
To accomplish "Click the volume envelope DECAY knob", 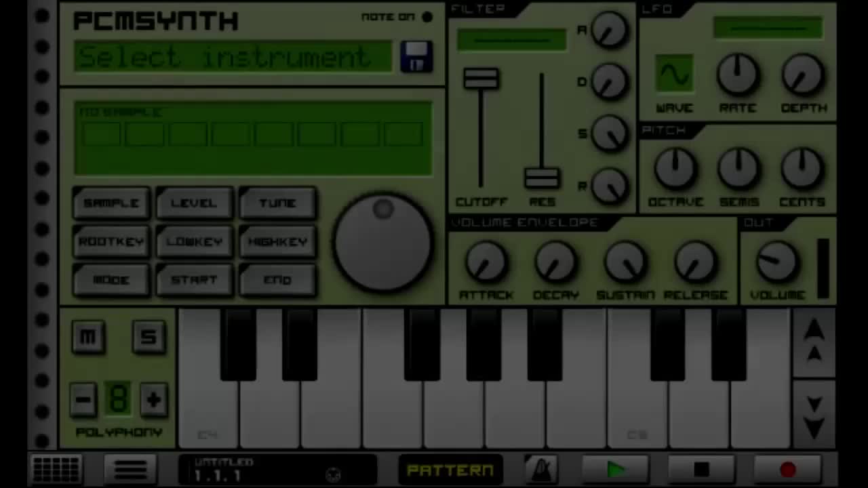I will point(556,263).
